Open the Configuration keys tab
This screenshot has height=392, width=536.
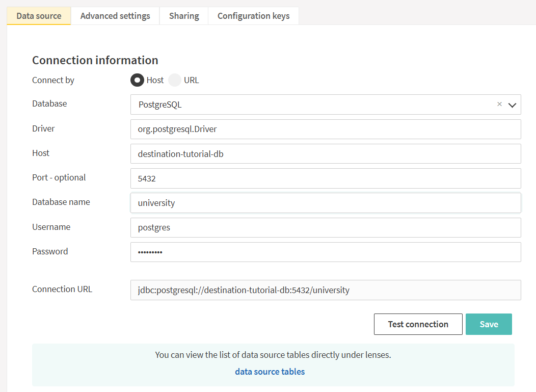coord(253,16)
